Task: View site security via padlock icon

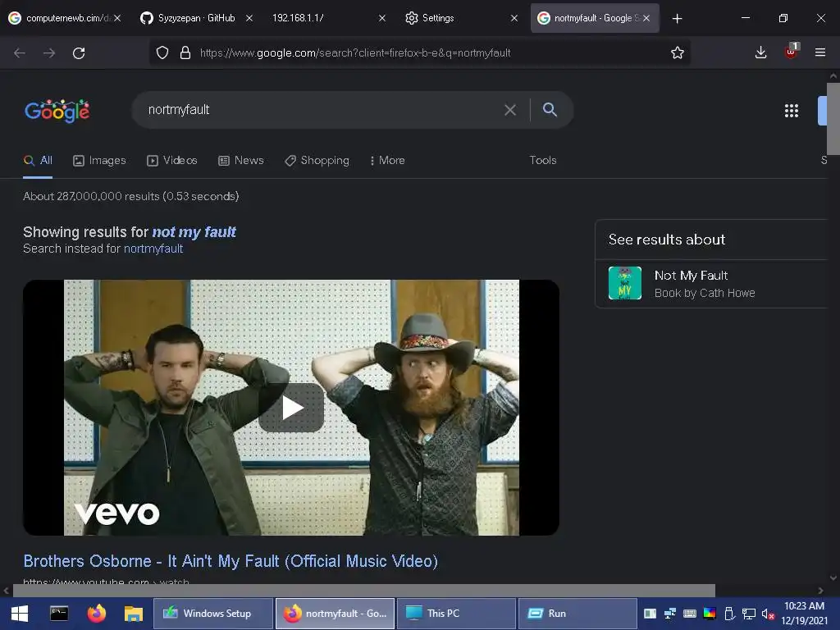Action: (185, 52)
